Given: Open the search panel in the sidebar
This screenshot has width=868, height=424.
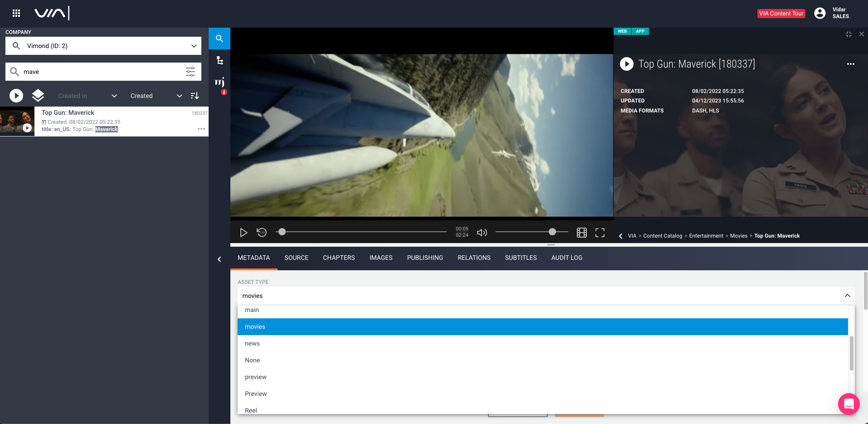Looking at the screenshot, I should click(219, 39).
